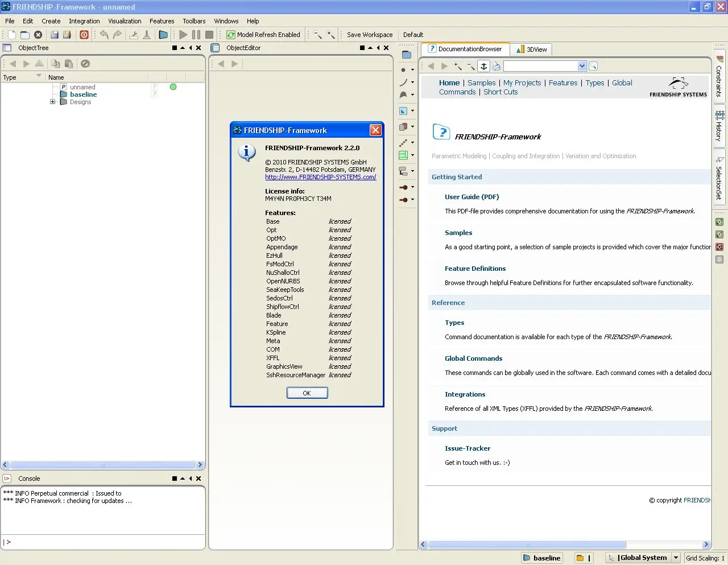The width and height of the screenshot is (728, 565).
Task: Click the ObjectTree paste icon
Action: point(69,64)
